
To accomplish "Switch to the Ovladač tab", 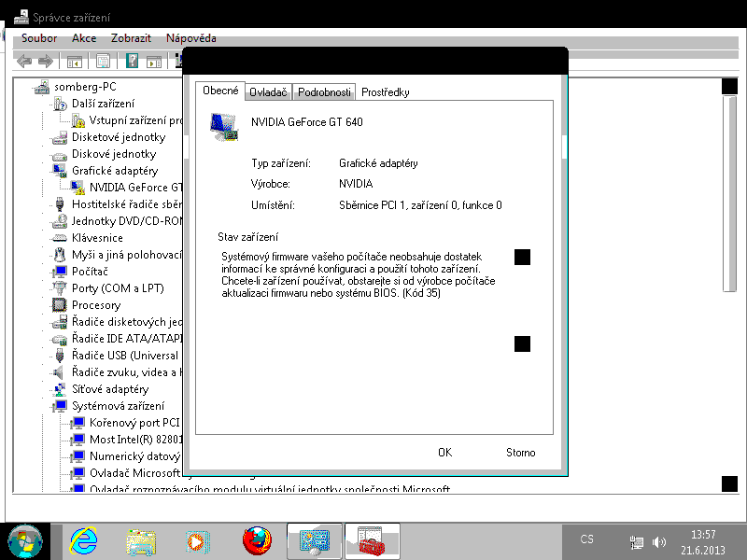I will coord(268,91).
